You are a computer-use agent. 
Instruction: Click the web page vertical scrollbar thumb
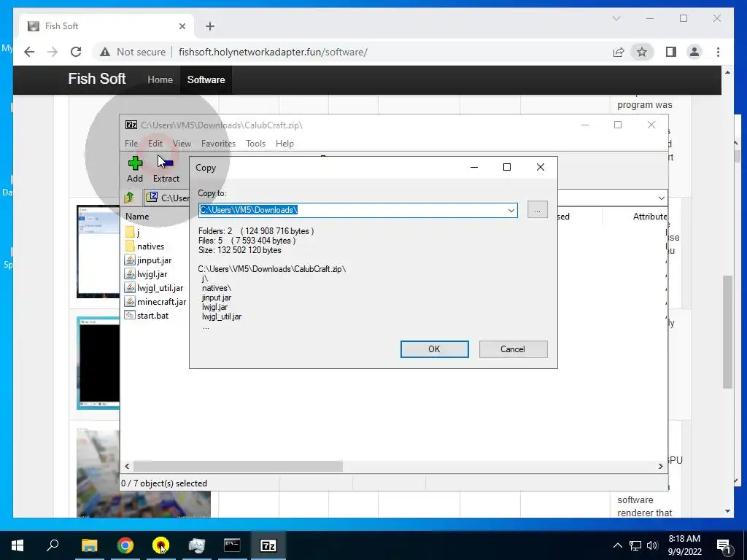pos(727,332)
